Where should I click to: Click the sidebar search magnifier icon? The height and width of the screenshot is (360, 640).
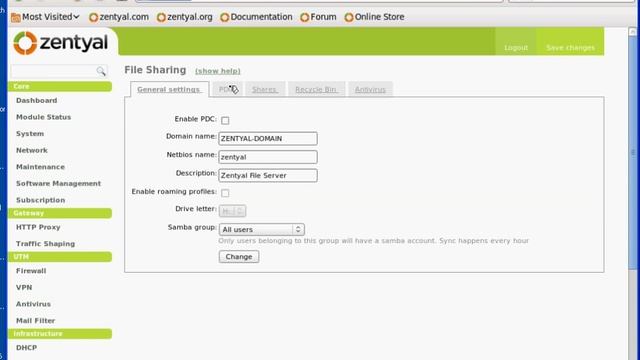[101, 71]
